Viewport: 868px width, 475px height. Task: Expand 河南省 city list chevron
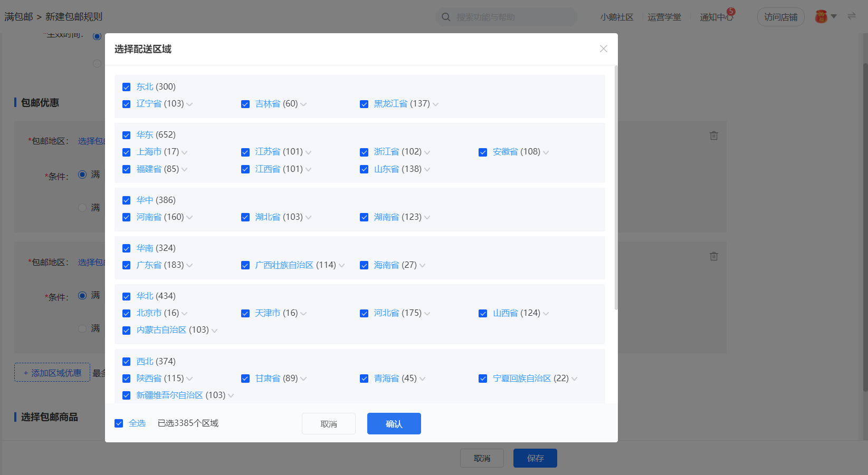pos(189,217)
